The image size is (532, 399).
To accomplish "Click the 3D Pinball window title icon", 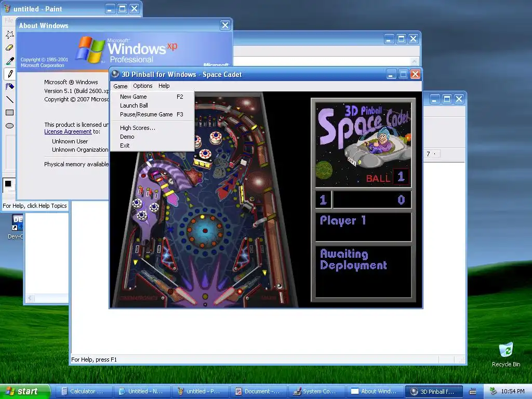I will pyautogui.click(x=115, y=74).
